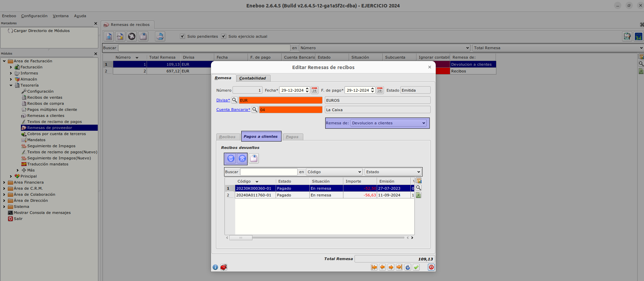
Task: Switch to the Pagos tab
Action: pyautogui.click(x=292, y=137)
